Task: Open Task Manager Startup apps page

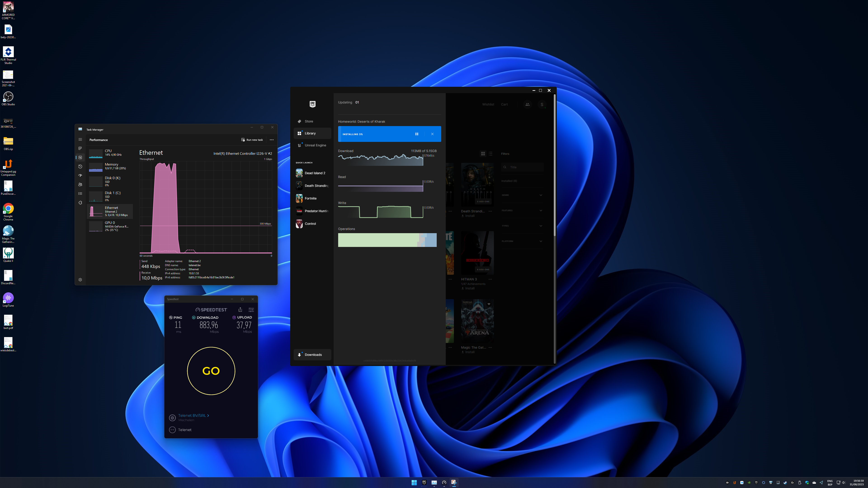Action: tap(80, 176)
